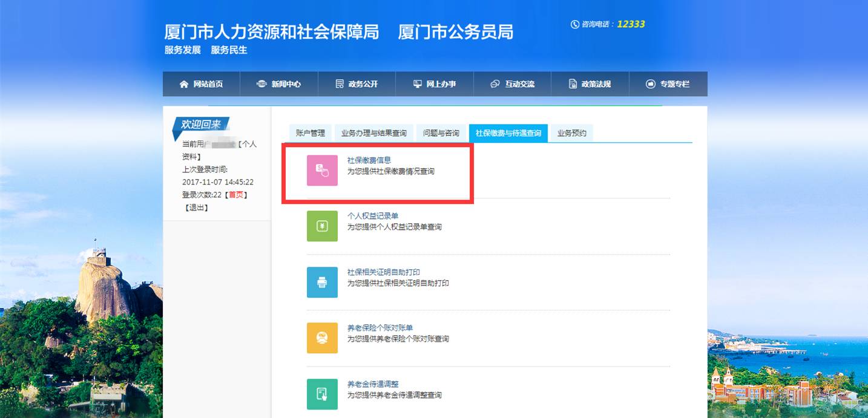The height and width of the screenshot is (418, 868).
Task: Open 政策法规 navigation item
Action: 590,84
